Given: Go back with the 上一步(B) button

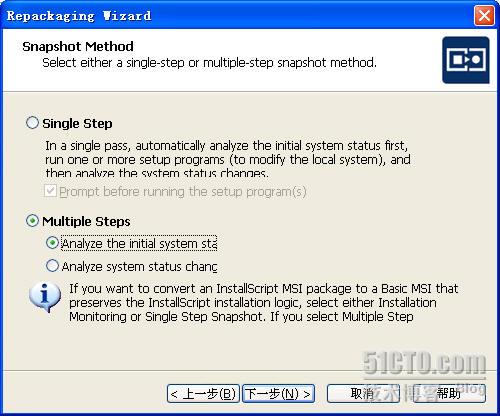Looking at the screenshot, I should coord(203,394).
